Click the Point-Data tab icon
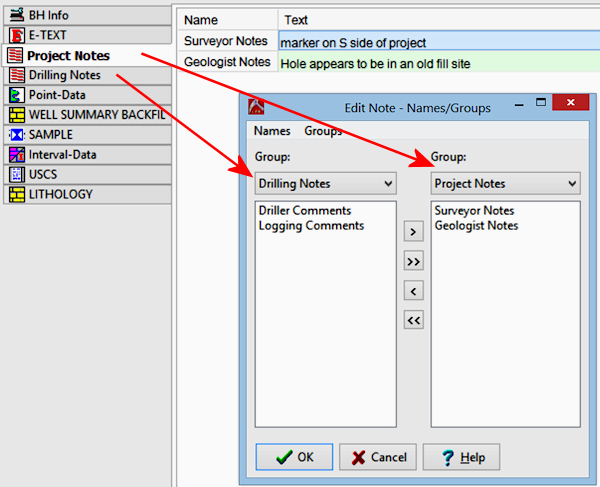The width and height of the screenshot is (600, 487). [16, 95]
